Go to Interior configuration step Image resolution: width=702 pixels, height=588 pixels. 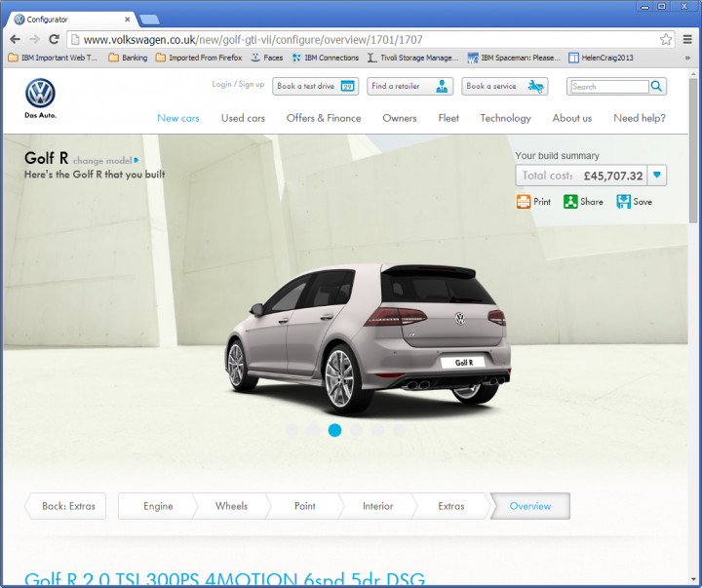378,506
